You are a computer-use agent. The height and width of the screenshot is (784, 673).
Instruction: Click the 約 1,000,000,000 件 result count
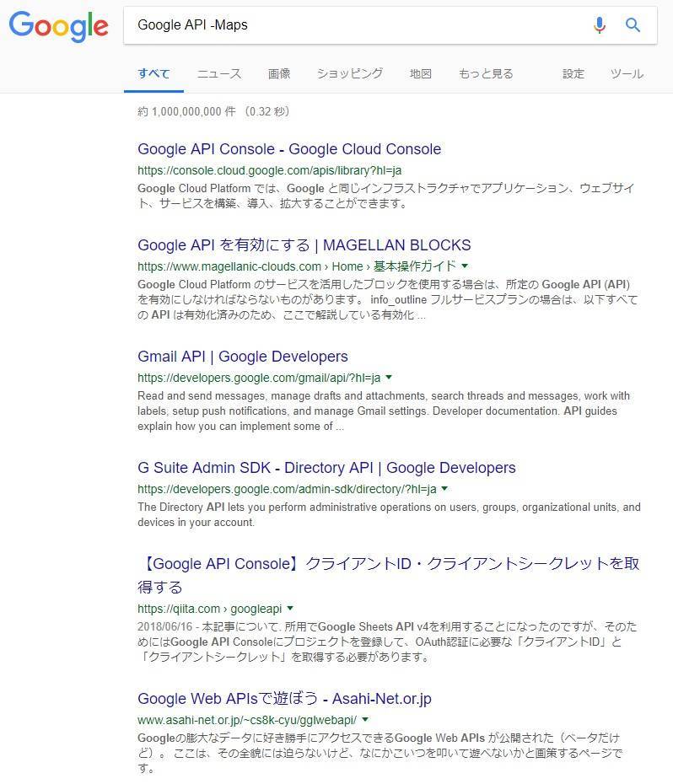186,111
